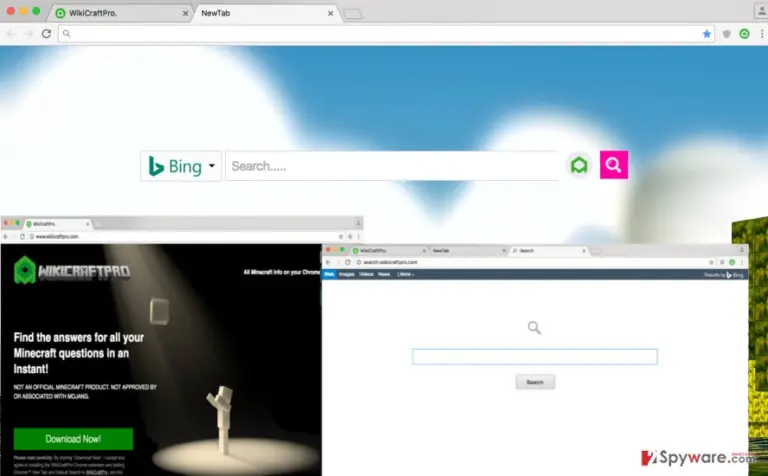The height and width of the screenshot is (476, 768).
Task: Bookmark this page with the blue star
Action: coord(706,34)
